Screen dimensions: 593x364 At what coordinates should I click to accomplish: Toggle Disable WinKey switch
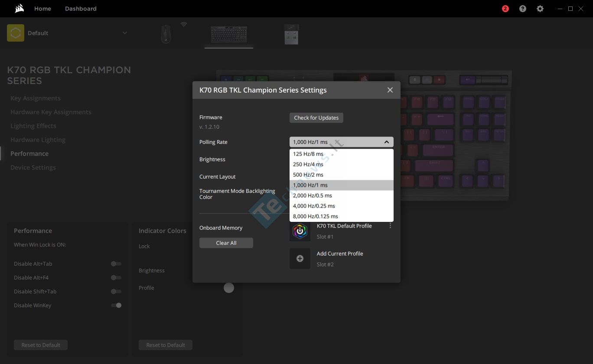pyautogui.click(x=116, y=305)
